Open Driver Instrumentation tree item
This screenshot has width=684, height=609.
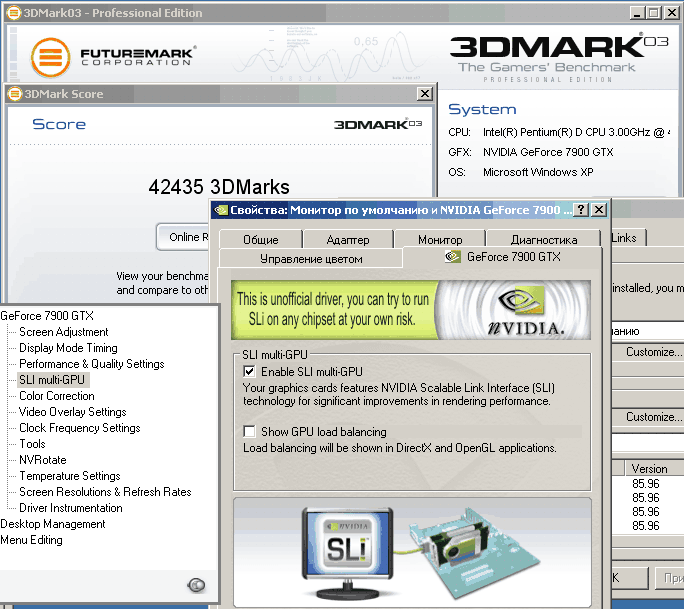click(x=71, y=508)
